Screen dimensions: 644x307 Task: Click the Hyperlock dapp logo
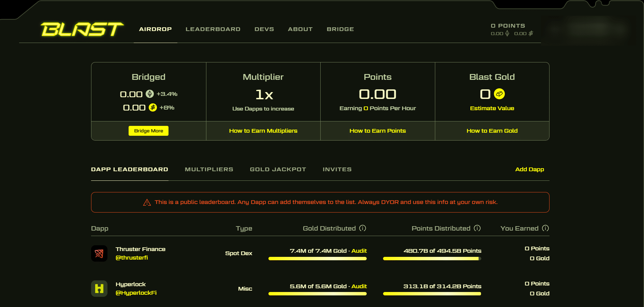click(99, 289)
